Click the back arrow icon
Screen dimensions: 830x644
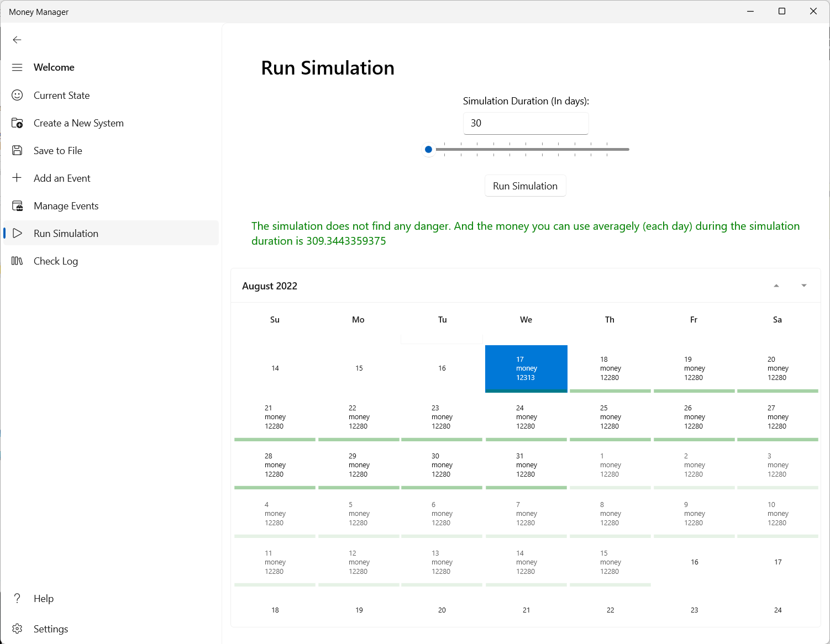[17, 40]
